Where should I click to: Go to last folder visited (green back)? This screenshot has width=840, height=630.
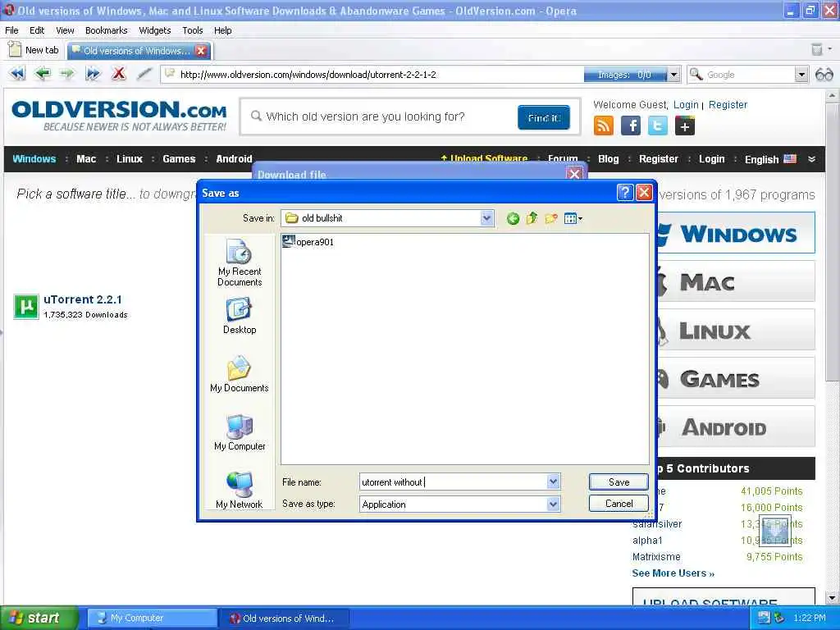tap(513, 218)
